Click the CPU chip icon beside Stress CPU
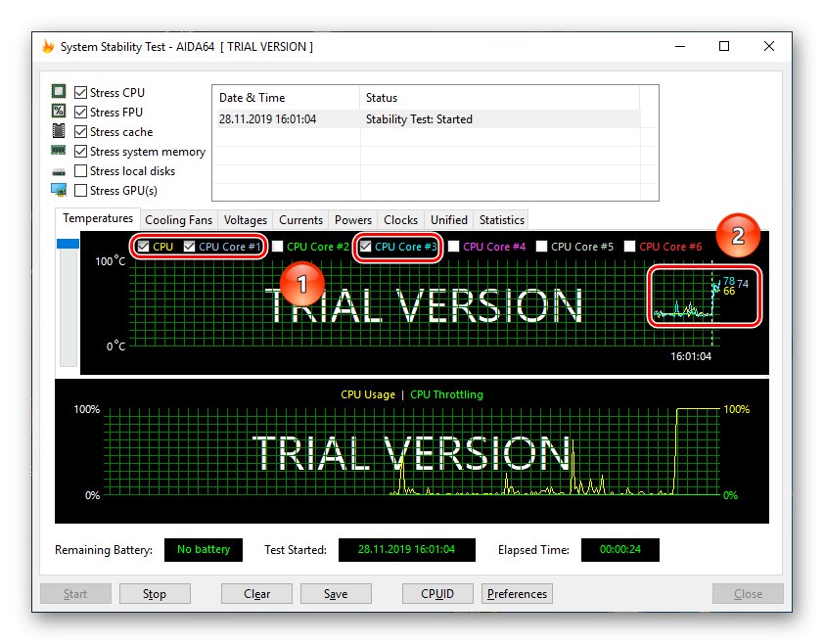The width and height of the screenshot is (824, 644). tap(59, 92)
